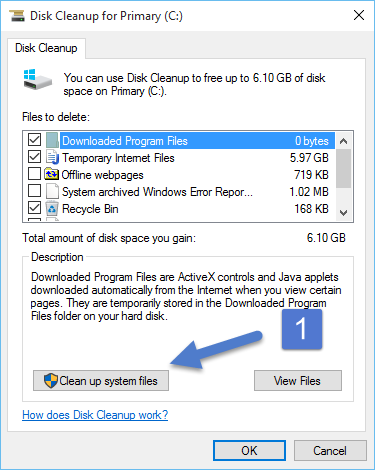Enable System archived Windows Error Report checkbox

34,191
